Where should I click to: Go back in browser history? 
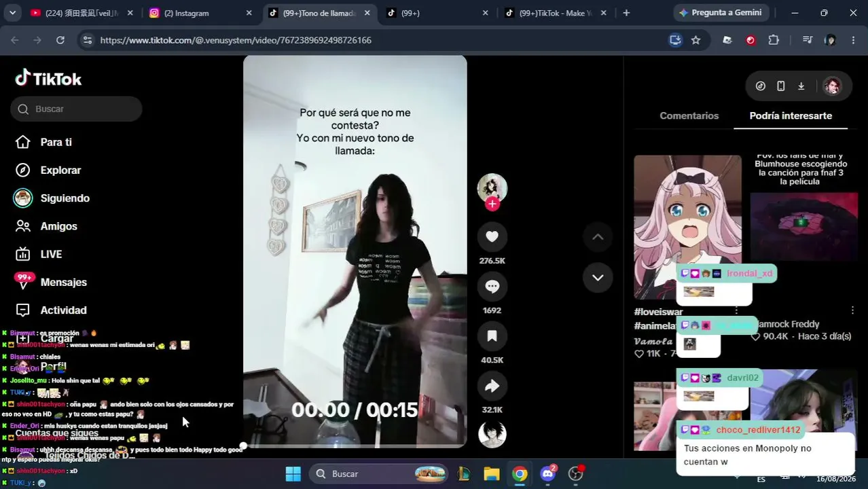click(x=15, y=40)
